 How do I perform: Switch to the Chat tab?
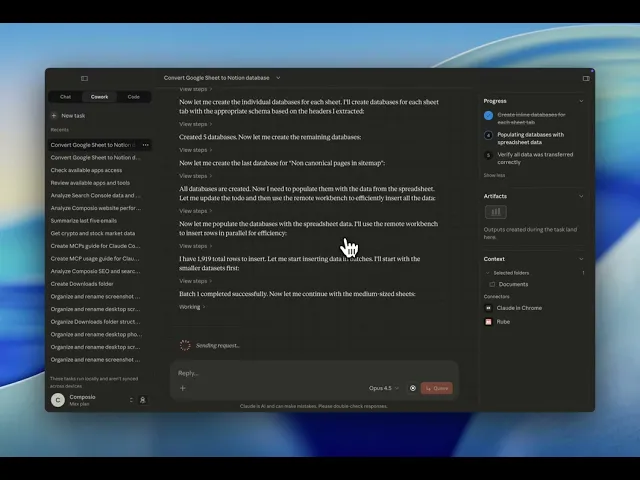pos(65,97)
